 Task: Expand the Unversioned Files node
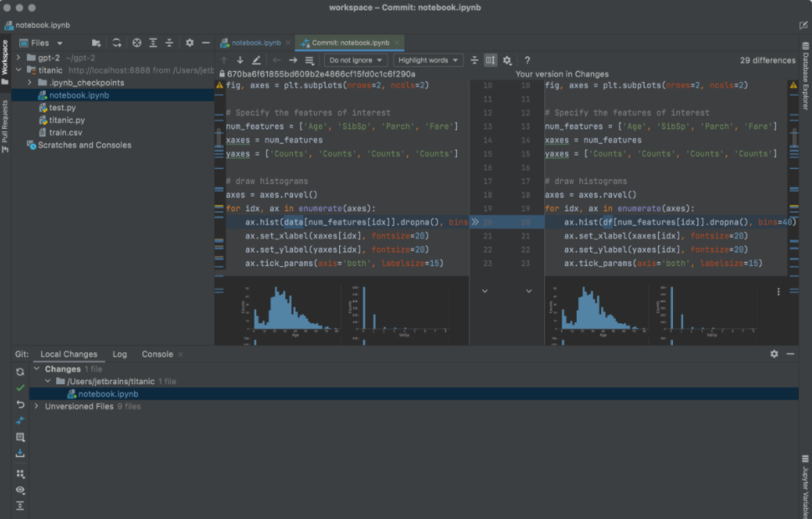click(37, 407)
